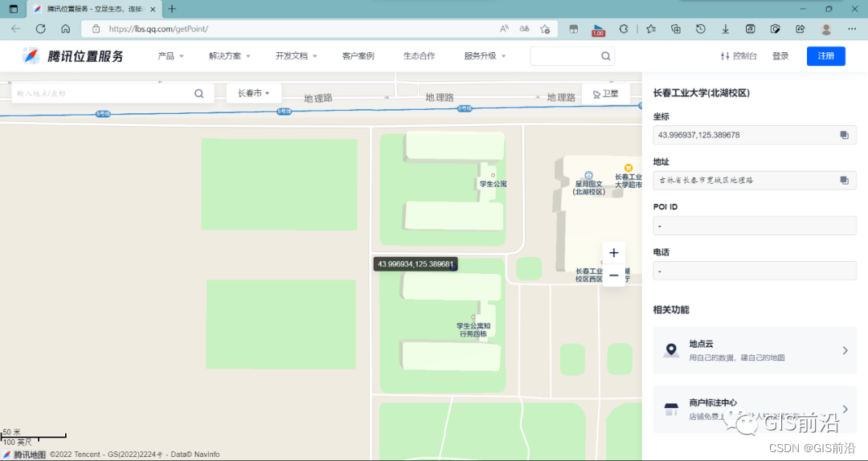The width and height of the screenshot is (868, 461).
Task: Click the lock site info icon
Action: tap(96, 29)
